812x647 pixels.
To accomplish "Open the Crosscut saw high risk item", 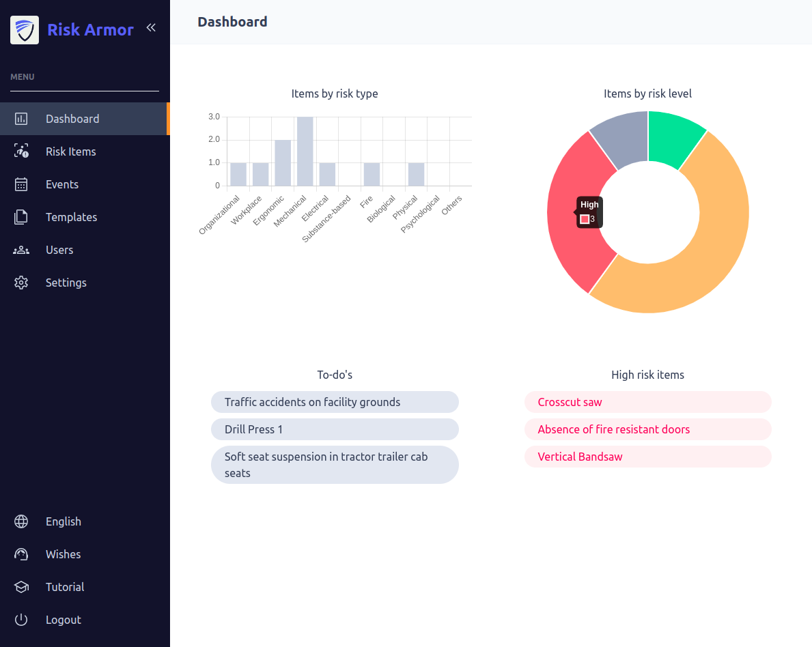I will pos(570,402).
